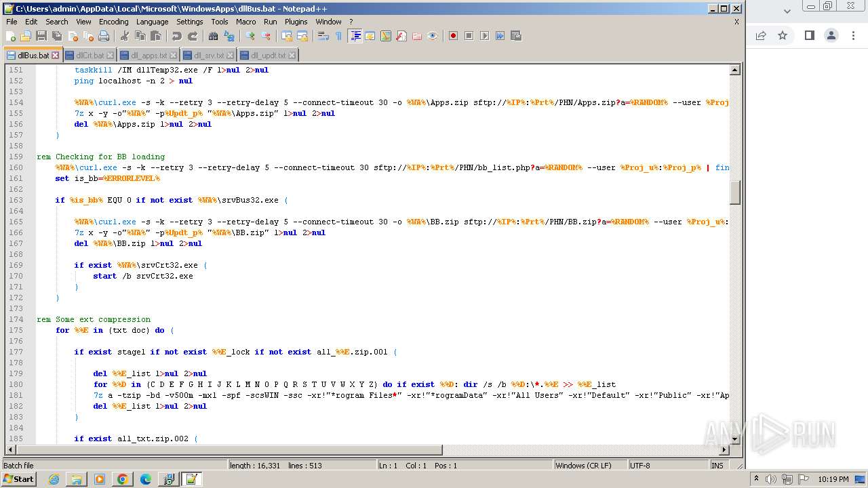868x488 pixels.
Task: Toggle the indent guide button
Action: [x=355, y=36]
